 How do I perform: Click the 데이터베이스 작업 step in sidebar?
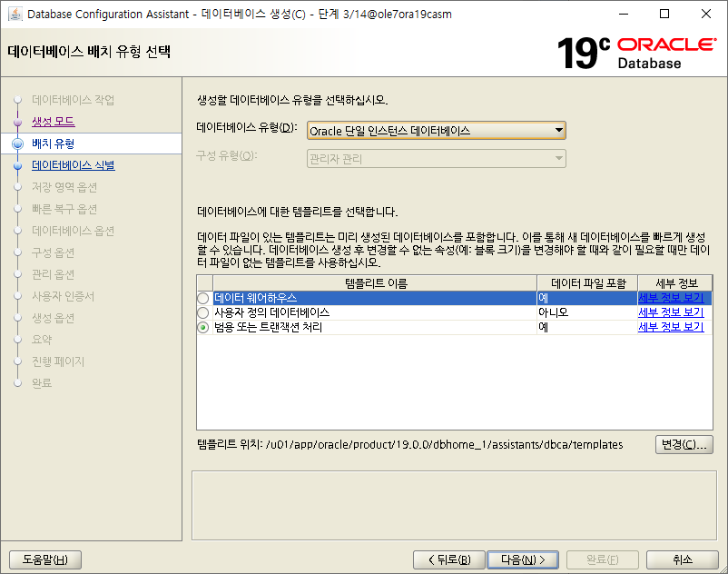[x=73, y=100]
